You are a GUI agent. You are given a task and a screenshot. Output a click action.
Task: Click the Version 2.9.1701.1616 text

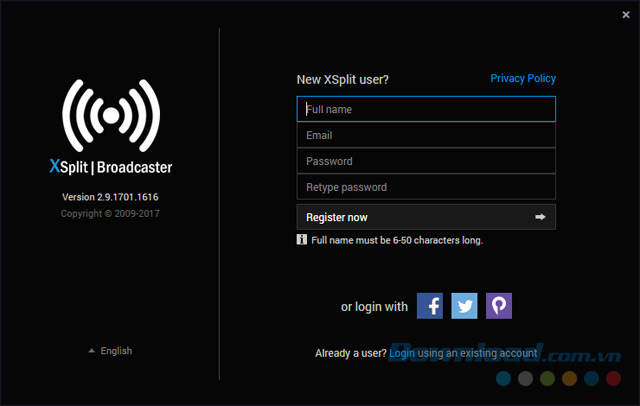110,197
